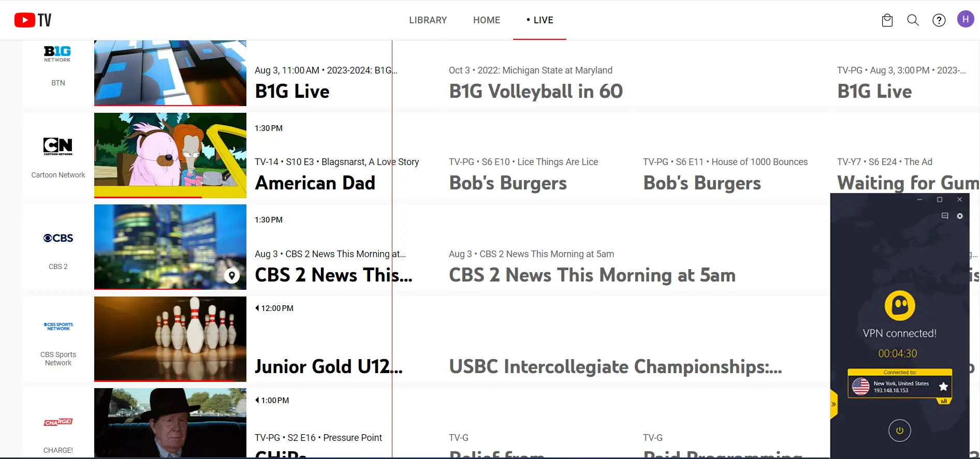
Task: Open the YouTube TV help icon
Action: pyautogui.click(x=939, y=20)
